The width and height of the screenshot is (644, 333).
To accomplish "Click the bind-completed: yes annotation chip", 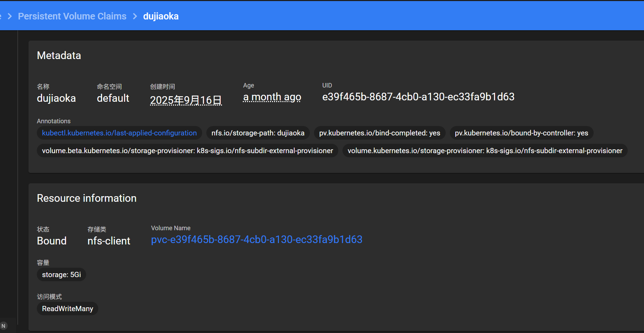I will pyautogui.click(x=379, y=133).
